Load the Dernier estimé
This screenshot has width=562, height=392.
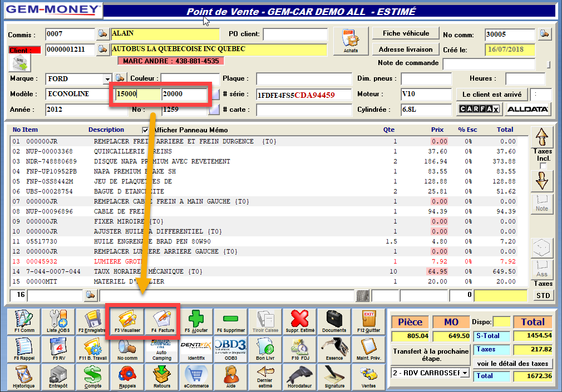pos(265,376)
